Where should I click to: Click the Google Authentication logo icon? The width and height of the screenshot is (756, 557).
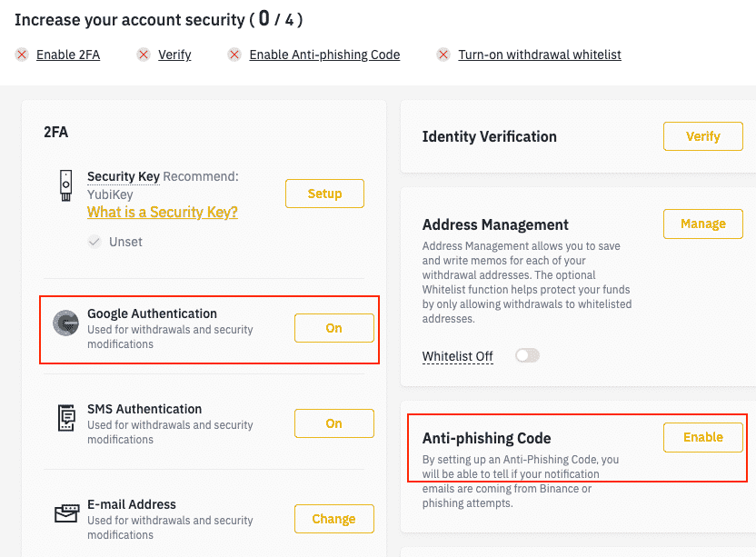66,323
